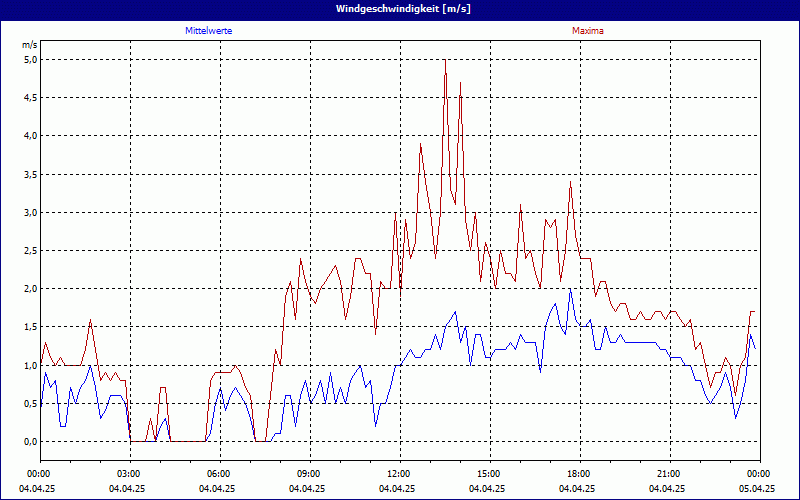Click the "m/s" unit label above the y-axis
Viewport: 800px width, 500px height.
(x=29, y=45)
